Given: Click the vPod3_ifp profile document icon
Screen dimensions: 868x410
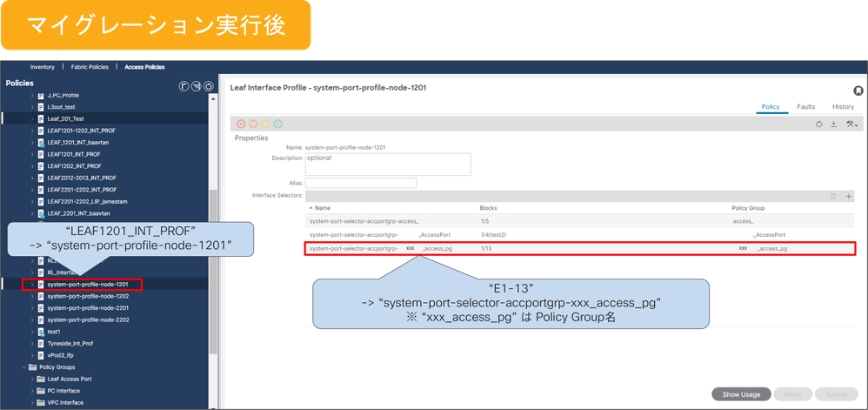Looking at the screenshot, I should pos(41,355).
